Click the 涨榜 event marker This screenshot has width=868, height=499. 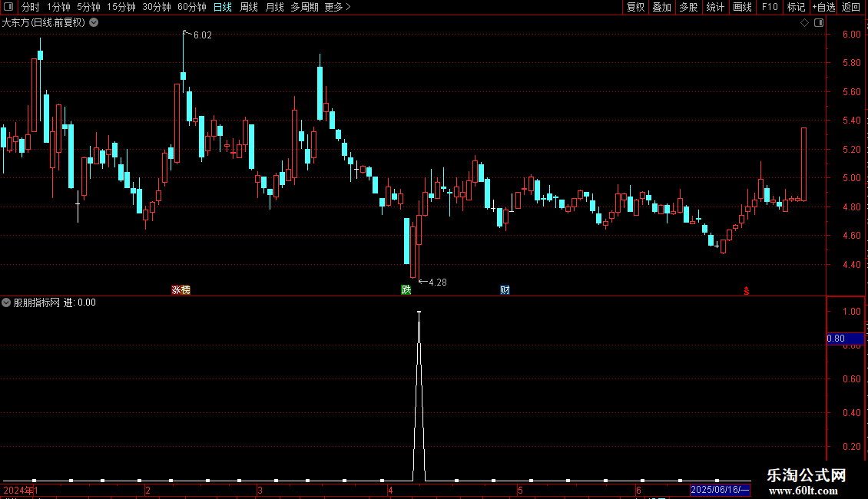click(x=181, y=290)
